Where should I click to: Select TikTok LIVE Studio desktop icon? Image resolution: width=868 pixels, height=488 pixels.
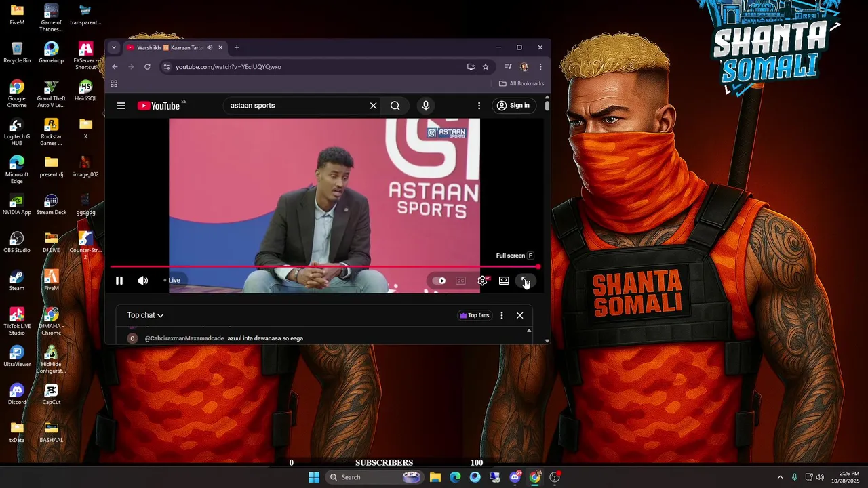coord(17,321)
